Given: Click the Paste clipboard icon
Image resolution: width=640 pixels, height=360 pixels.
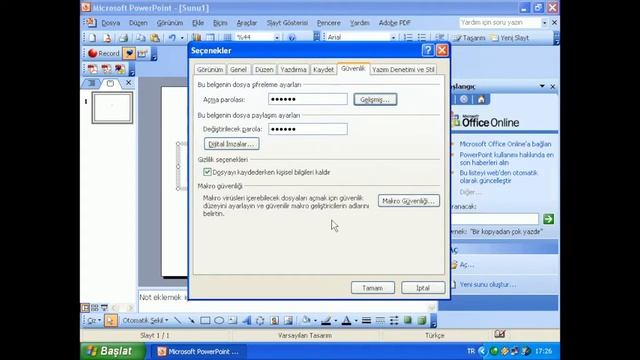Looking at the screenshot, I should [x=155, y=38].
